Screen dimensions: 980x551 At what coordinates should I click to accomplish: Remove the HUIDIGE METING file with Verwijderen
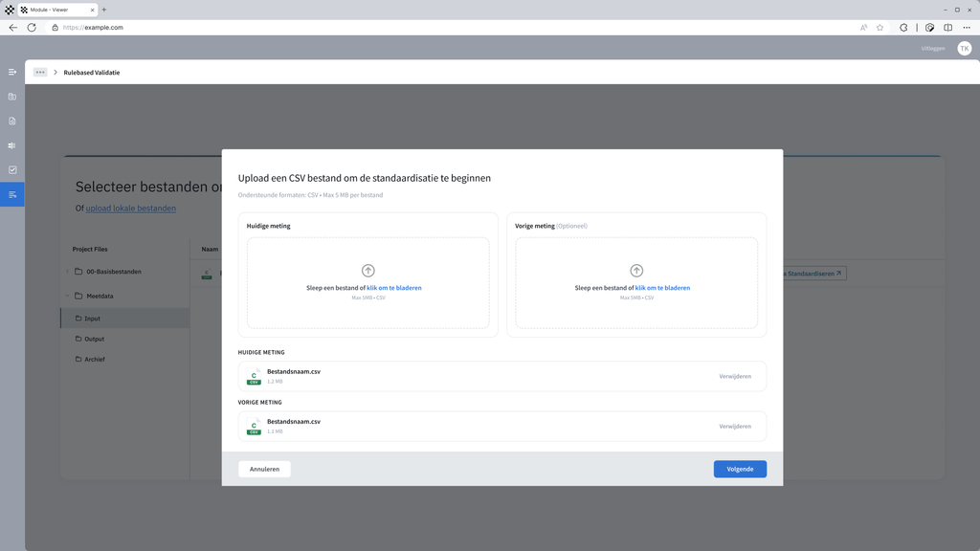point(735,377)
